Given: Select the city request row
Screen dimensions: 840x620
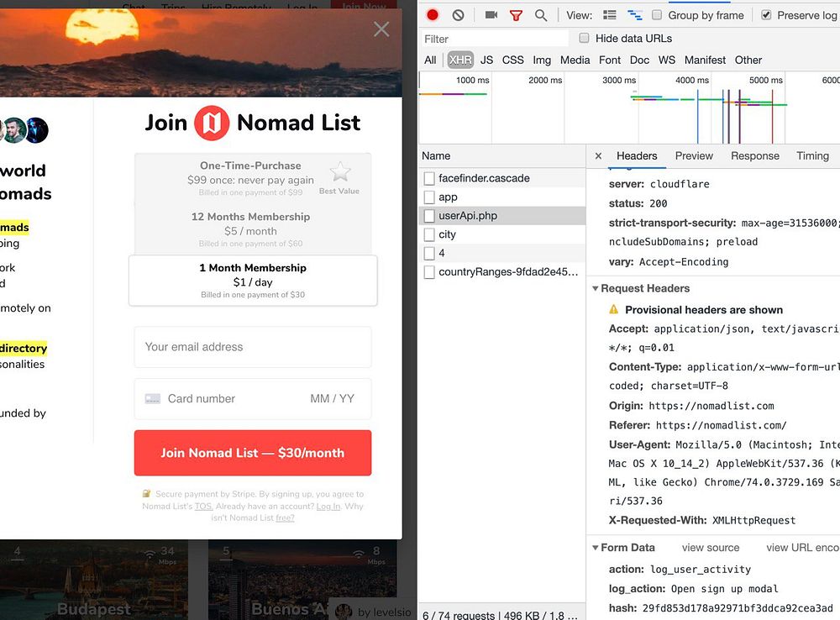Looking at the screenshot, I should coord(501,234).
